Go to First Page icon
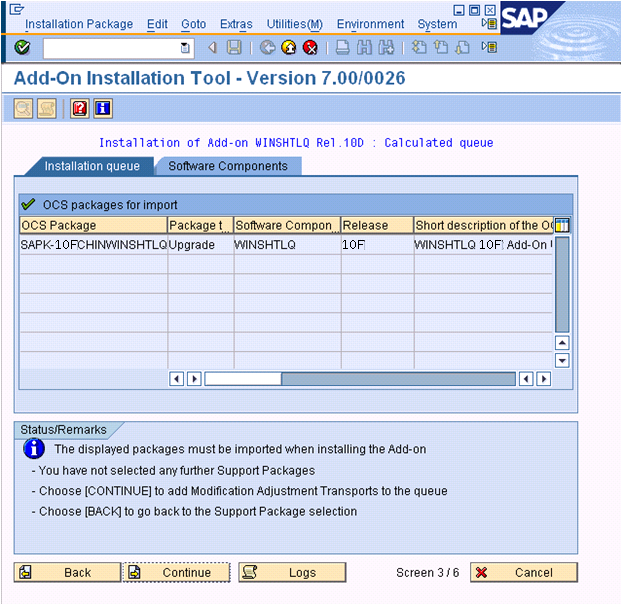This screenshot has height=604, width=621. point(419,48)
